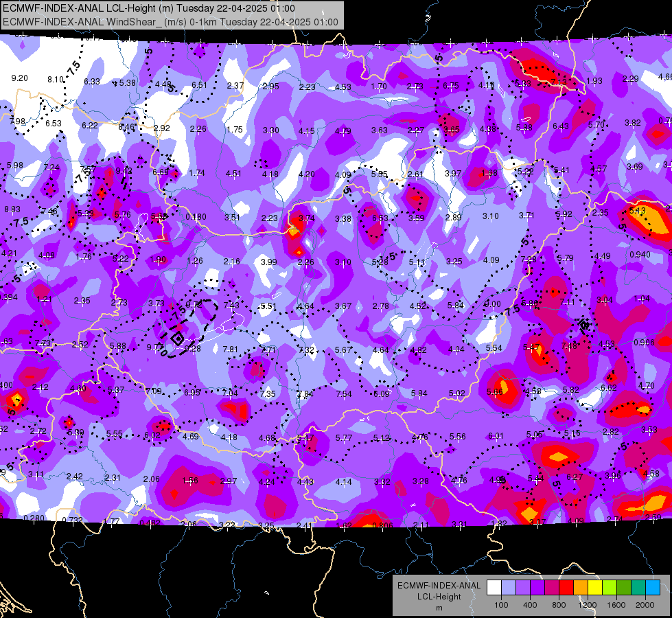Click the legend tick label 800

click(559, 605)
